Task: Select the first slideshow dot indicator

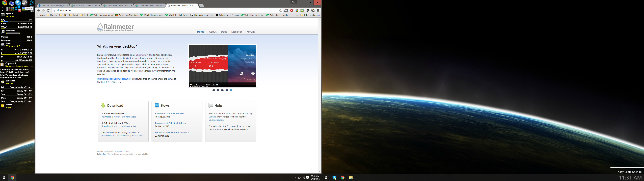Action: point(213,90)
